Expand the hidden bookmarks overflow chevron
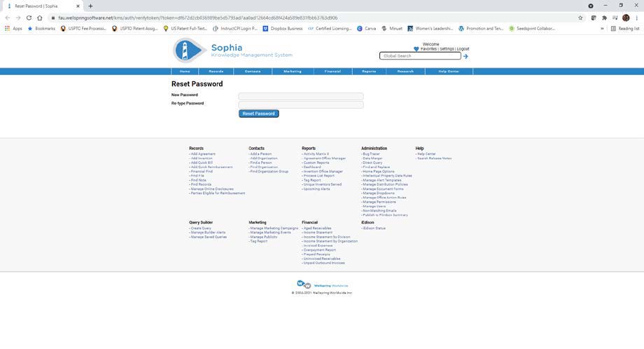Screen dimensions: 644x349 click(602, 29)
